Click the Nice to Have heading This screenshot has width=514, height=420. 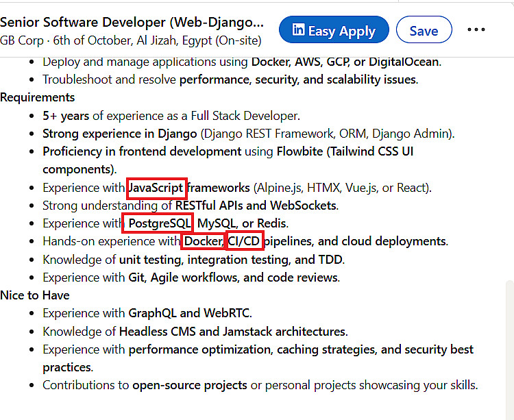pyautogui.click(x=35, y=295)
